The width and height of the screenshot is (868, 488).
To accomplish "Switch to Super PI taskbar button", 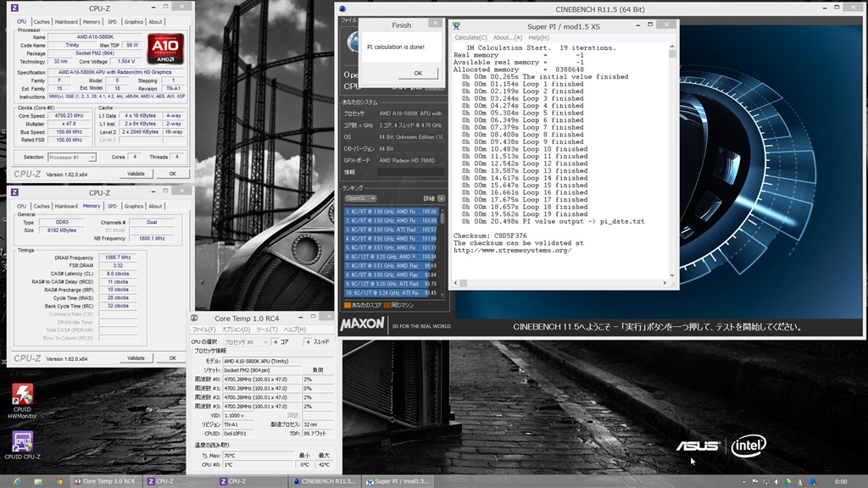I will tap(398, 481).
